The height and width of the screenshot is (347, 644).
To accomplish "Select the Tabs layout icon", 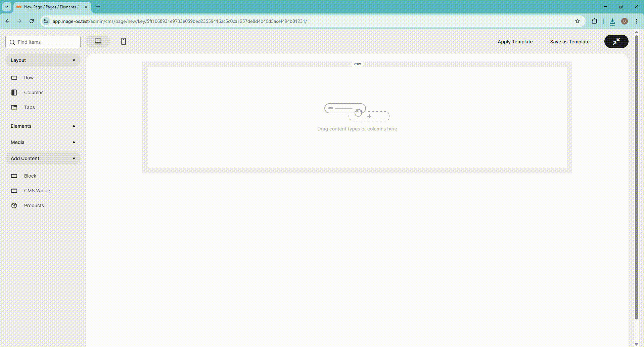I will click(x=14, y=107).
